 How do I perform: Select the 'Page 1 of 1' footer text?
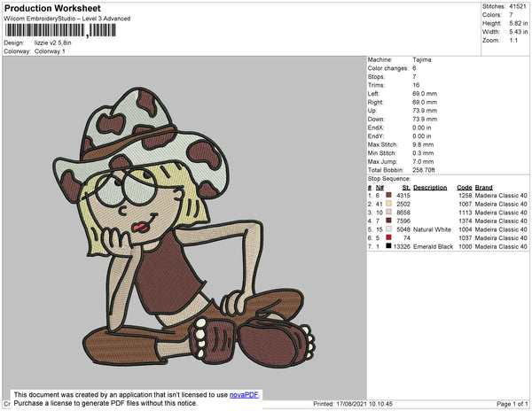pos(512,404)
